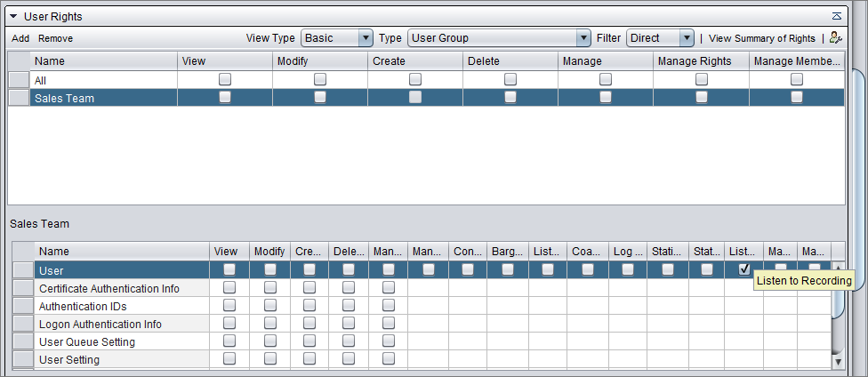Click the Add button
Screen dimensions: 868x377
tap(20, 38)
